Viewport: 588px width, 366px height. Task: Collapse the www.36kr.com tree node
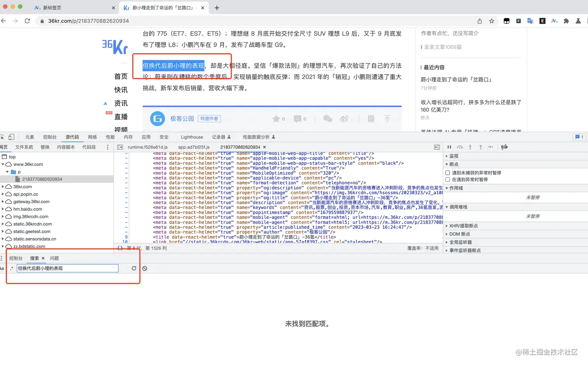click(x=3, y=164)
